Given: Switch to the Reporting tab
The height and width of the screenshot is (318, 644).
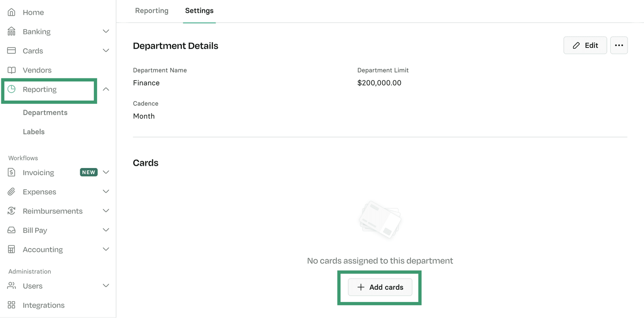Looking at the screenshot, I should coord(152,11).
